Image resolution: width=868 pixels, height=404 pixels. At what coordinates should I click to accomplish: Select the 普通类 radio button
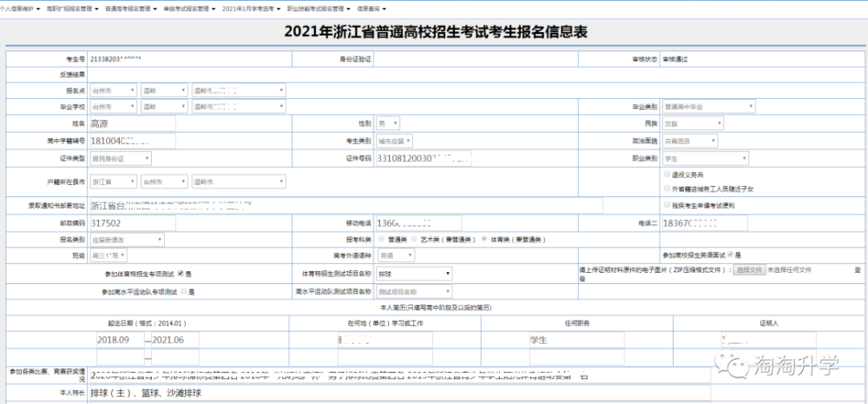pyautogui.click(x=382, y=240)
